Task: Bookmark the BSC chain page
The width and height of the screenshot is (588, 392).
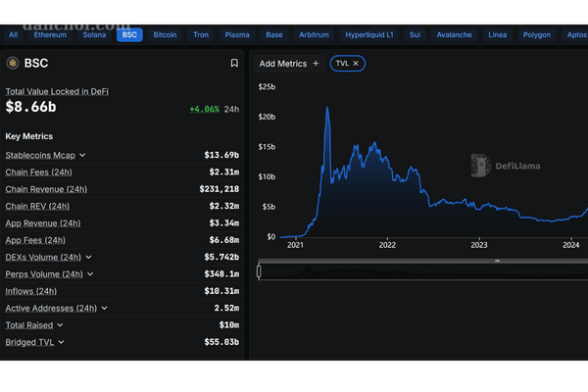Action: pos(234,63)
